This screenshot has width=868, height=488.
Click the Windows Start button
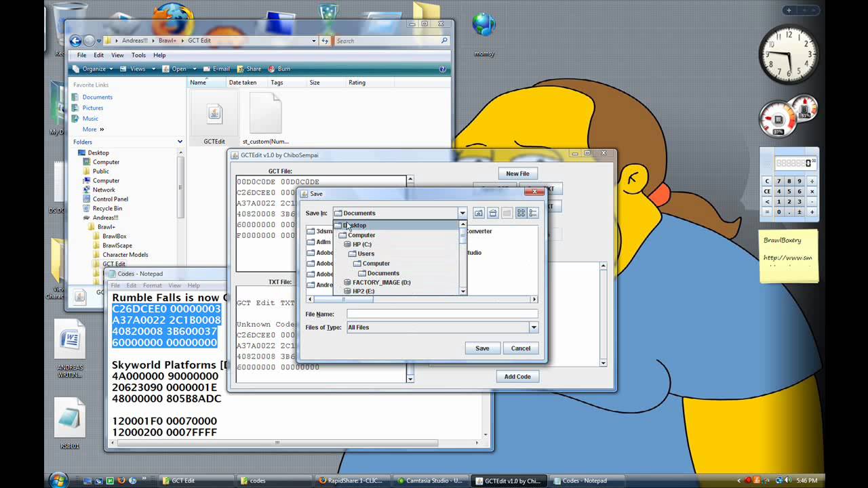pos(58,480)
